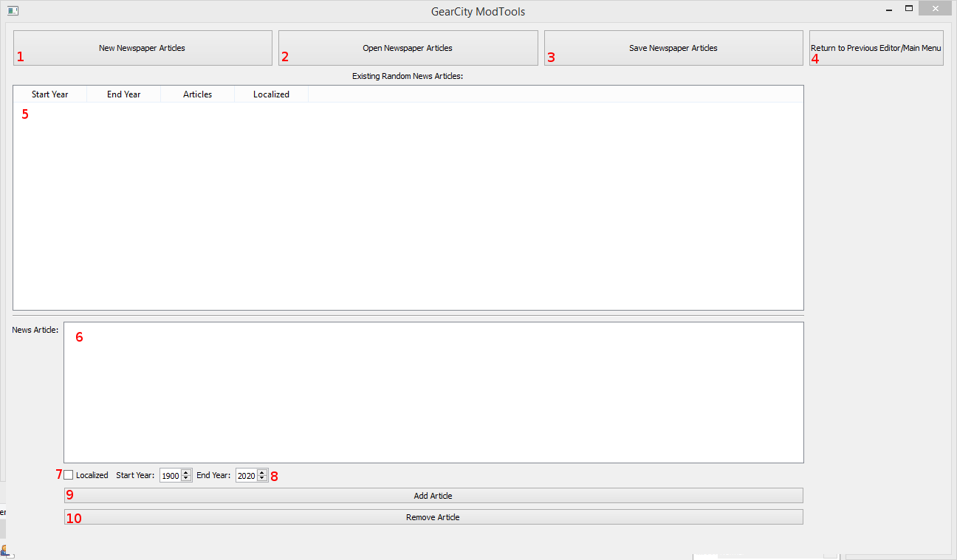Screen dimensions: 957x560
Task: Decrease Start Year with the down arrow
Action: (x=186, y=479)
